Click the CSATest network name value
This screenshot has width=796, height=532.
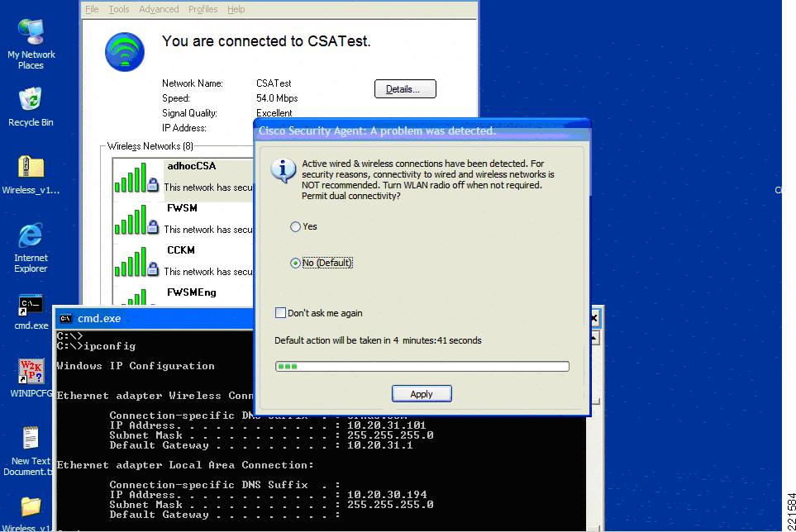(x=274, y=83)
